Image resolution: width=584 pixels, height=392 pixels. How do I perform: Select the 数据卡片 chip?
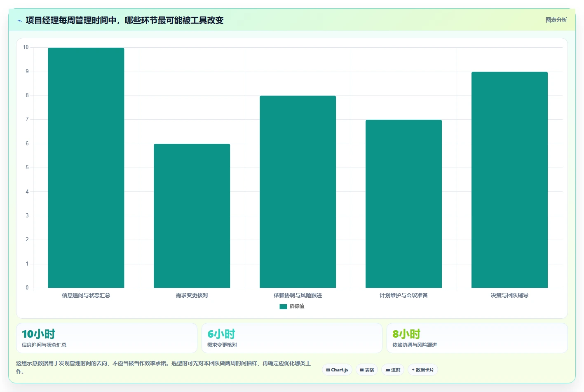[422, 370]
